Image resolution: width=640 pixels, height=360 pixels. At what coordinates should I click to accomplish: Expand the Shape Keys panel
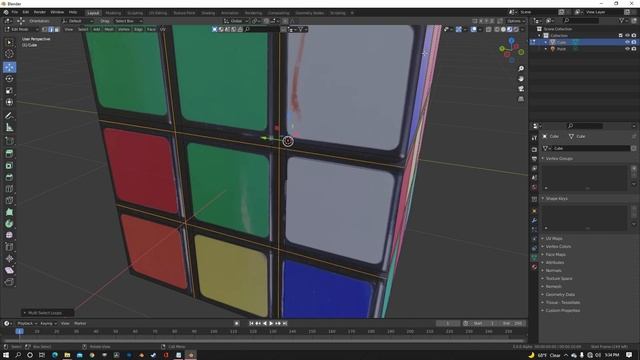click(556, 198)
